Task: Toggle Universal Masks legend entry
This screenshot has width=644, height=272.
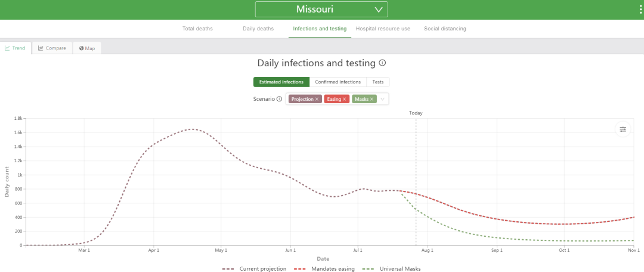Action: 392,268
